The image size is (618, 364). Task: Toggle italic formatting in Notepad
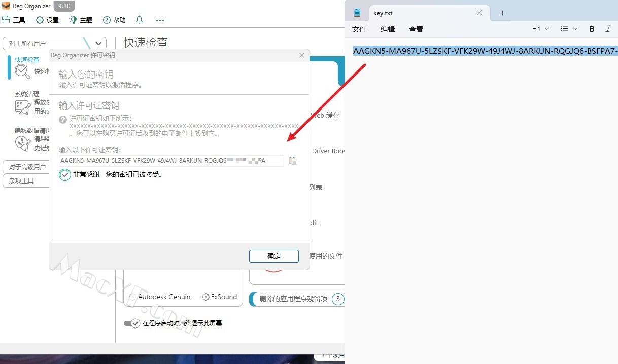[608, 29]
